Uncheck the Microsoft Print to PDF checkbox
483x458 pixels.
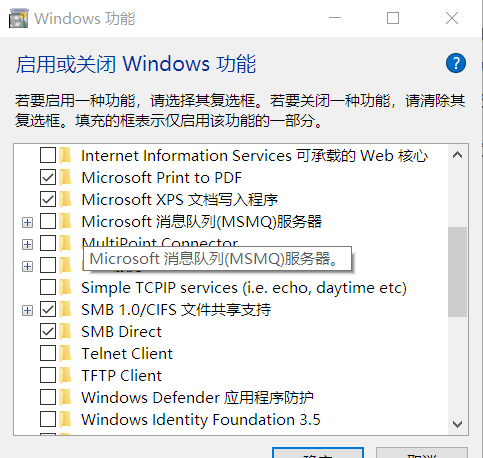pyautogui.click(x=48, y=177)
